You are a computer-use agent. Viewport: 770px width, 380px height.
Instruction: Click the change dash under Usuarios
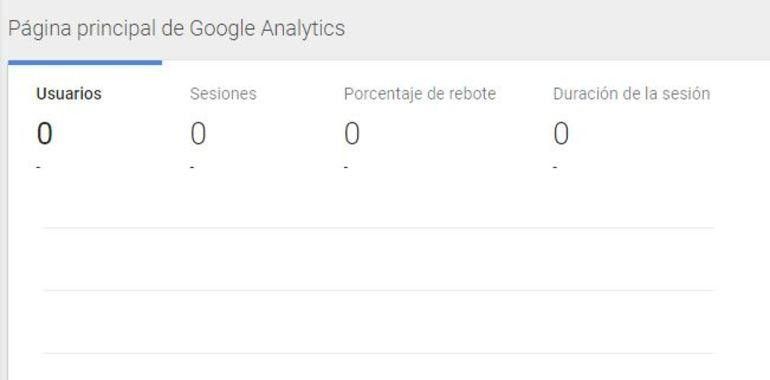coord(39,168)
